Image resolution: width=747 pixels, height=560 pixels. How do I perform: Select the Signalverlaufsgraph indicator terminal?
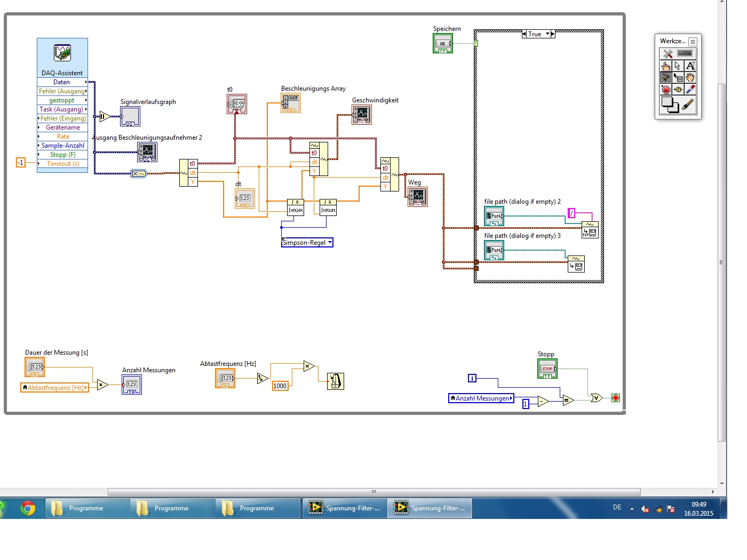pos(130,116)
